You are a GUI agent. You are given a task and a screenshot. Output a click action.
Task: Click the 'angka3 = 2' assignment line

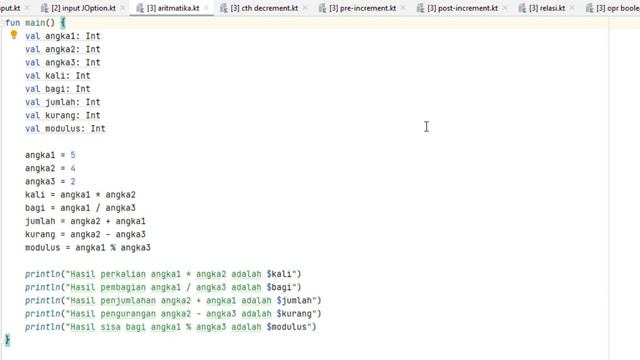(50, 181)
